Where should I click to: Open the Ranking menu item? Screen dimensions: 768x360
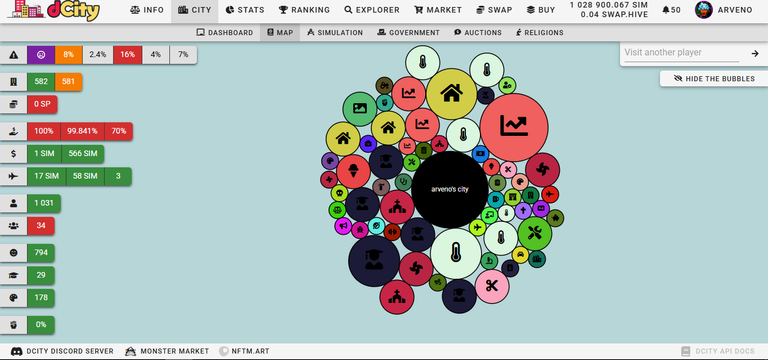(x=304, y=10)
